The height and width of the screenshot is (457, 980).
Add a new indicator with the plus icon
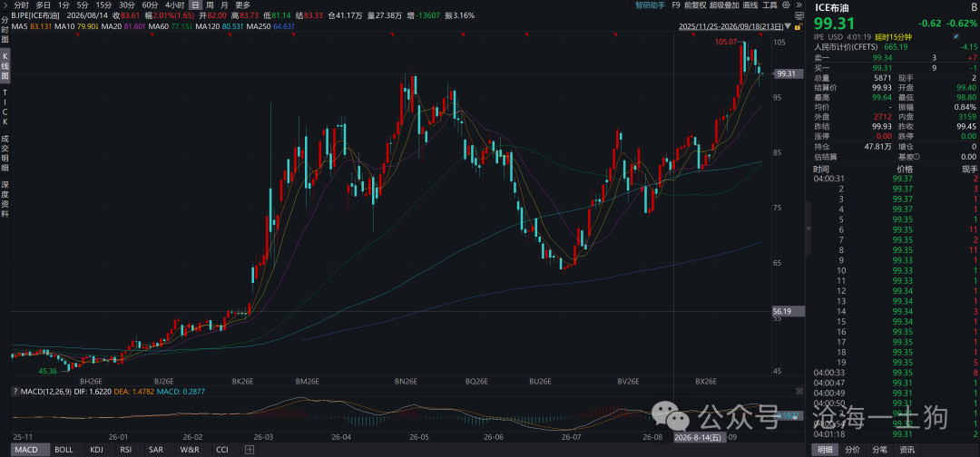click(250, 450)
